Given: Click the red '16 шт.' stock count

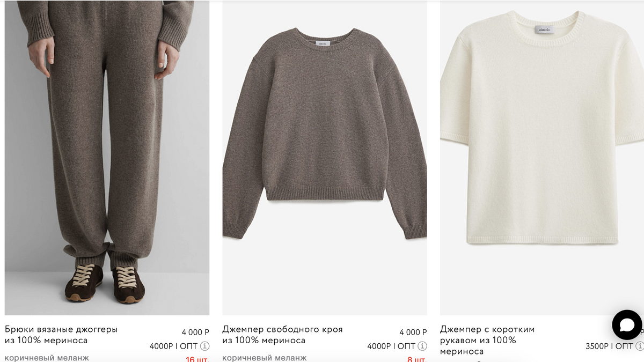Looking at the screenshot, I should tap(197, 359).
